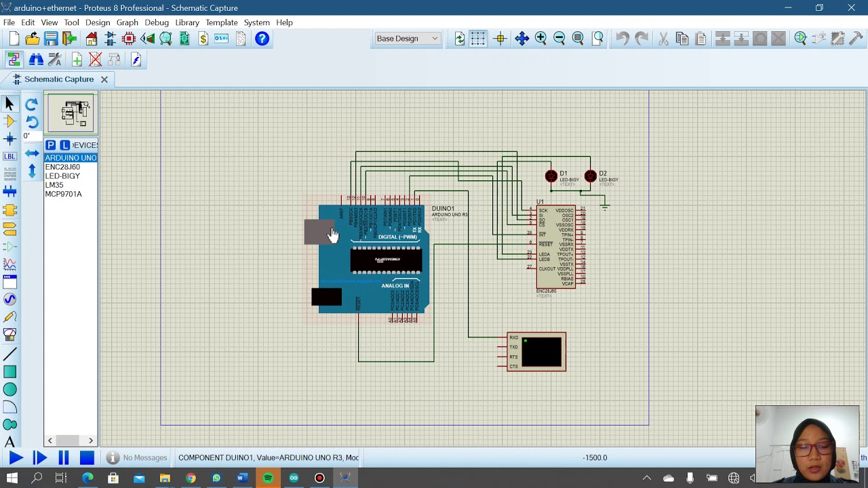Stop the simulation
The width and height of the screenshot is (868, 488).
(x=87, y=458)
